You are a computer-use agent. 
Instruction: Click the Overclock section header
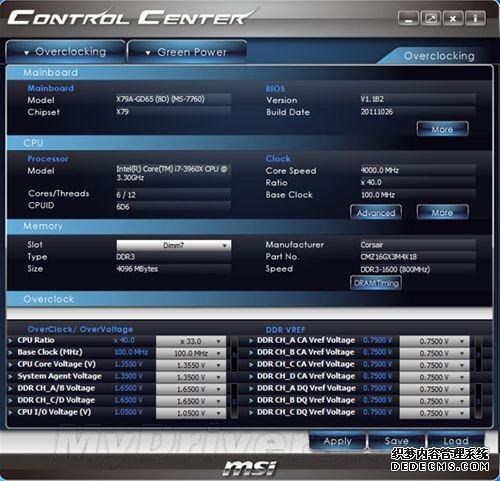point(249,299)
